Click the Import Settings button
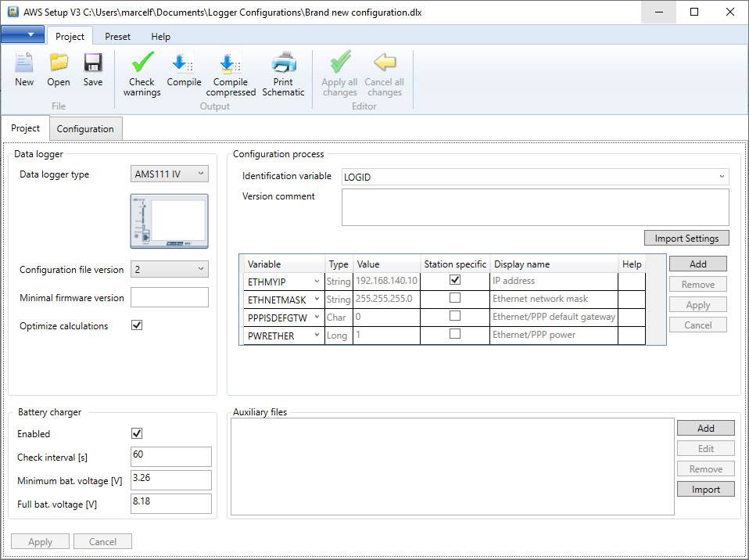This screenshot has width=749, height=560. tap(686, 238)
